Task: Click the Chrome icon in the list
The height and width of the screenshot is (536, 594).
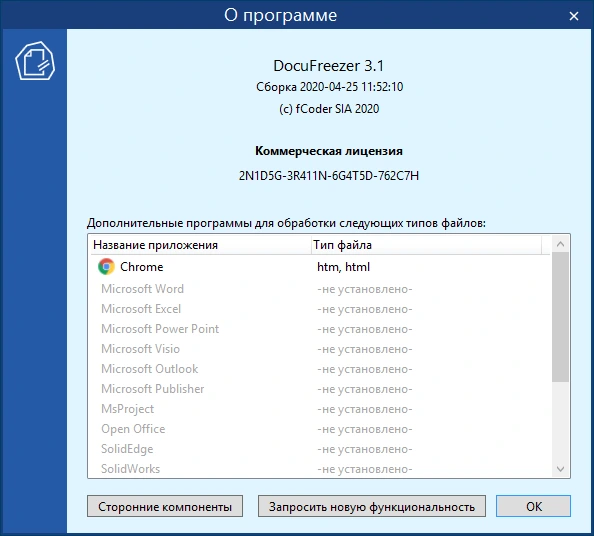Action: click(x=106, y=267)
